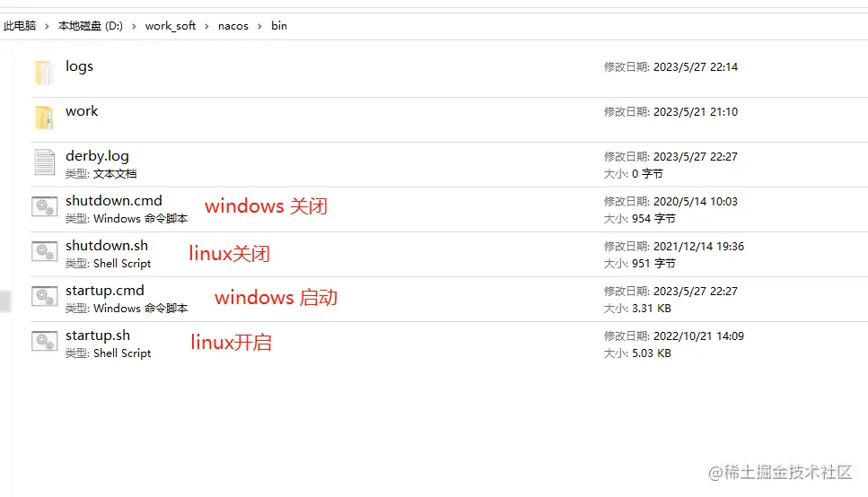Expand chevron after 此电脑 in breadcrumb
This screenshot has width=868, height=497.
pos(47,26)
